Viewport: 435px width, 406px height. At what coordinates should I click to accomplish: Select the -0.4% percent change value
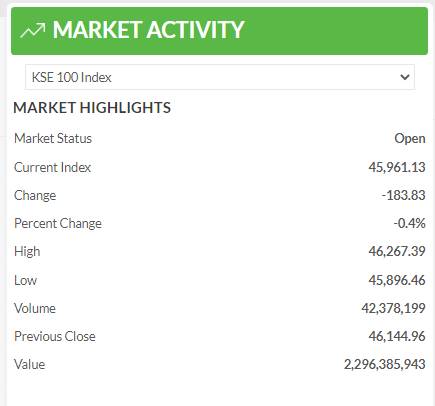pyautogui.click(x=409, y=223)
